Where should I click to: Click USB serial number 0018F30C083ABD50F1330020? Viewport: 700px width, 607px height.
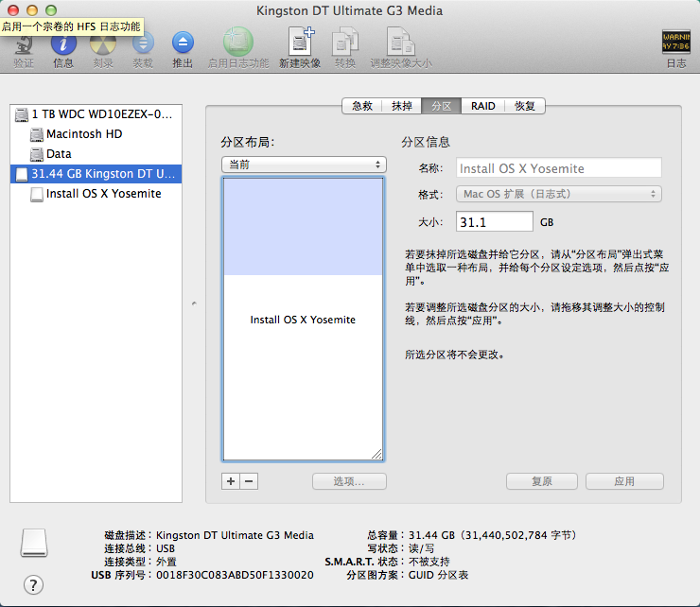235,575
